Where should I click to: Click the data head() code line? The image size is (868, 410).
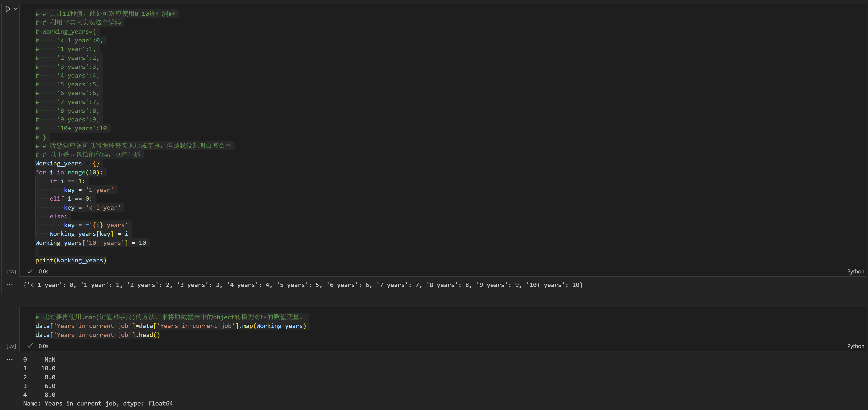coord(98,335)
